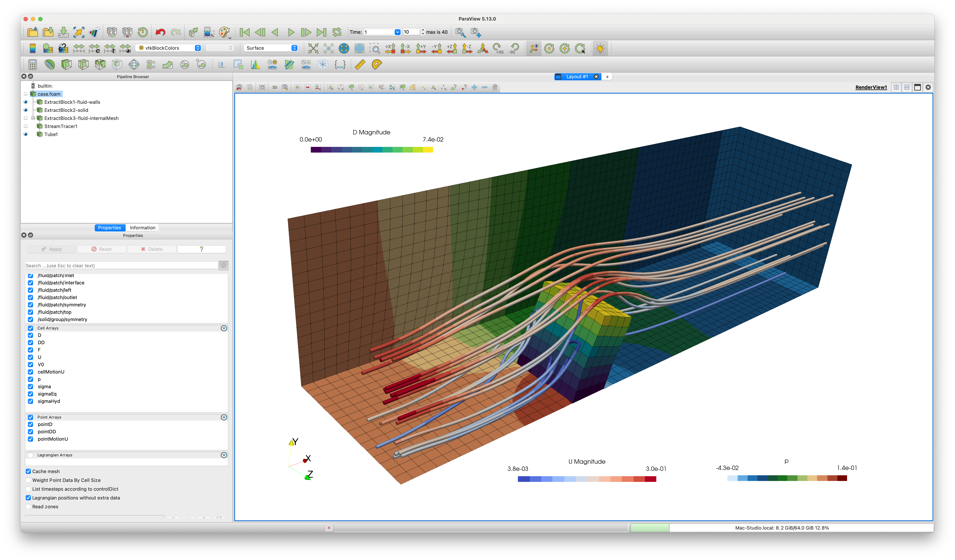Set the camera to the +X view
This screenshot has height=560, width=955.
pos(390,48)
